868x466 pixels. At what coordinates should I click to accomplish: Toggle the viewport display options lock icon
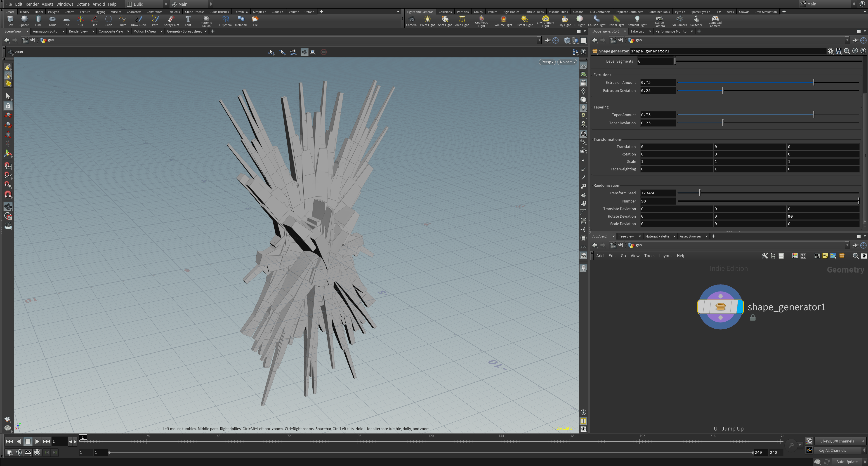tap(583, 83)
